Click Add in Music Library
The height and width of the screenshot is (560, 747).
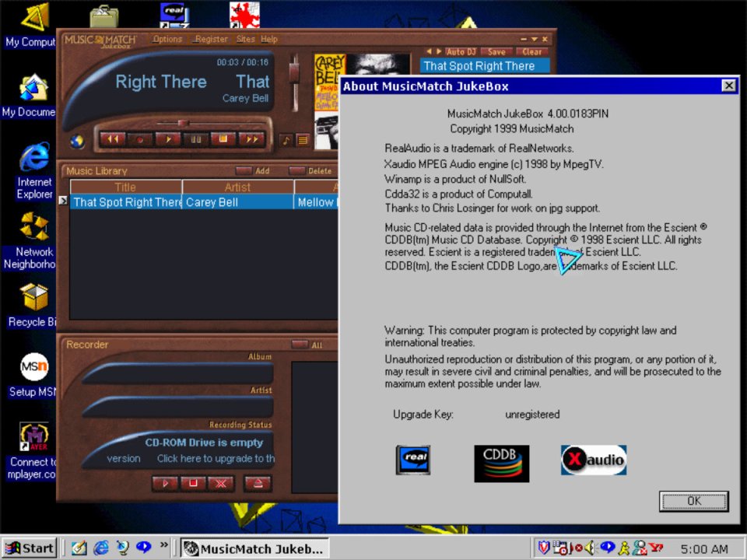(254, 171)
